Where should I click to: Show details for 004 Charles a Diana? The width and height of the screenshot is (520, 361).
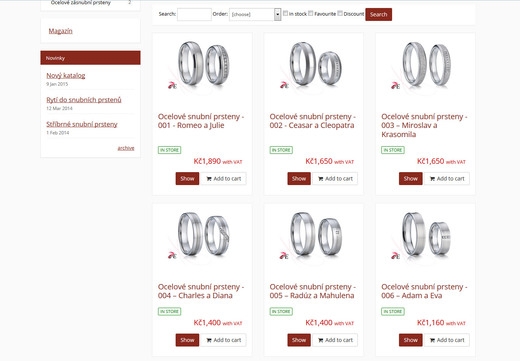click(187, 340)
